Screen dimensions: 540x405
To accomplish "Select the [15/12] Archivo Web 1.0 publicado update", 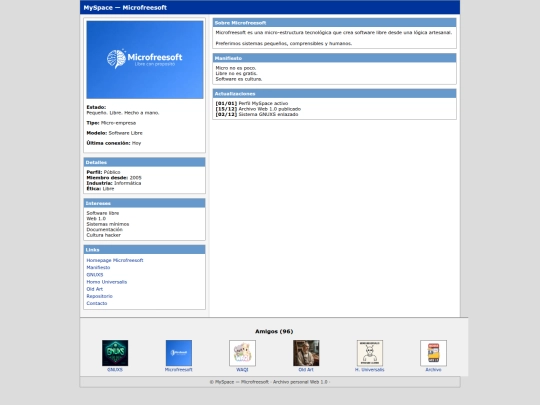I will click(x=258, y=109).
